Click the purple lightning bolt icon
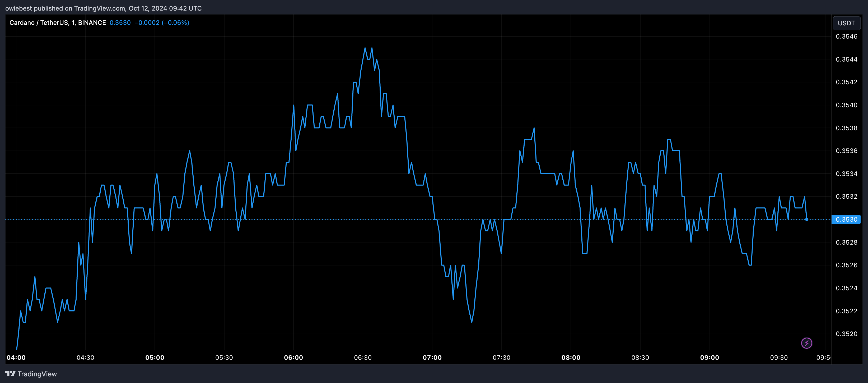The width and height of the screenshot is (868, 383). (x=806, y=343)
